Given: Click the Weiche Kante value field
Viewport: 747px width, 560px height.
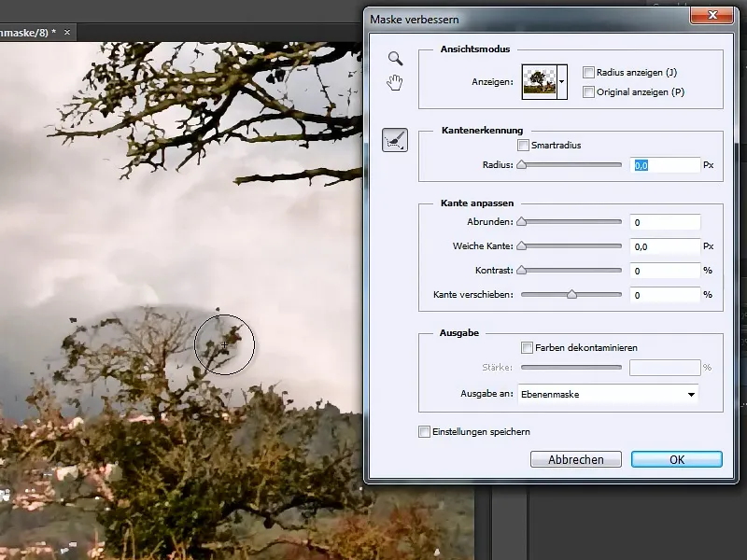Looking at the screenshot, I should [665, 246].
